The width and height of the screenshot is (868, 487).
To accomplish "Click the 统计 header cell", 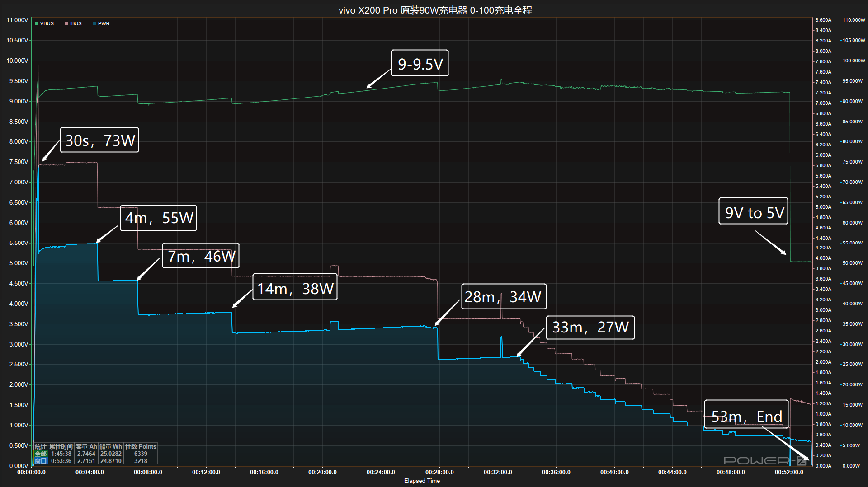I will click(x=41, y=446).
